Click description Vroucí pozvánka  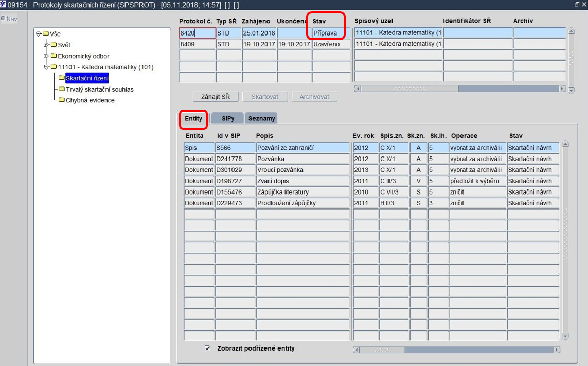pos(303,170)
